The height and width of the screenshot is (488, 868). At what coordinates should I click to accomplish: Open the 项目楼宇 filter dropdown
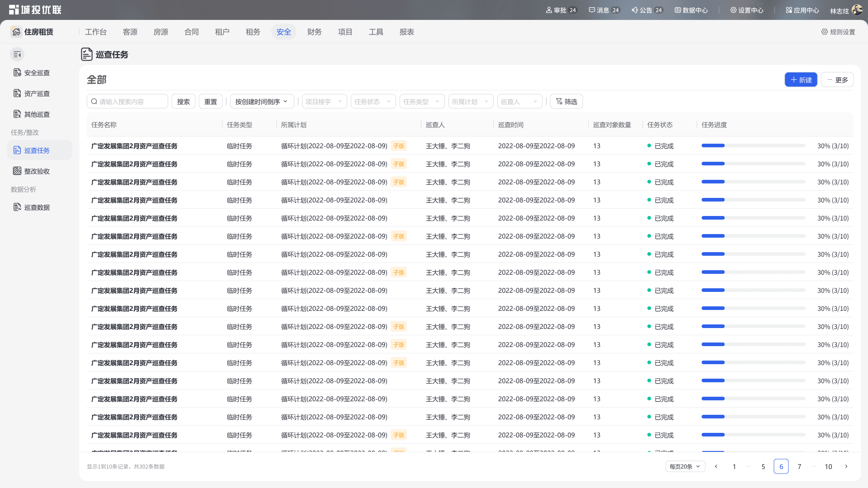pyautogui.click(x=324, y=102)
